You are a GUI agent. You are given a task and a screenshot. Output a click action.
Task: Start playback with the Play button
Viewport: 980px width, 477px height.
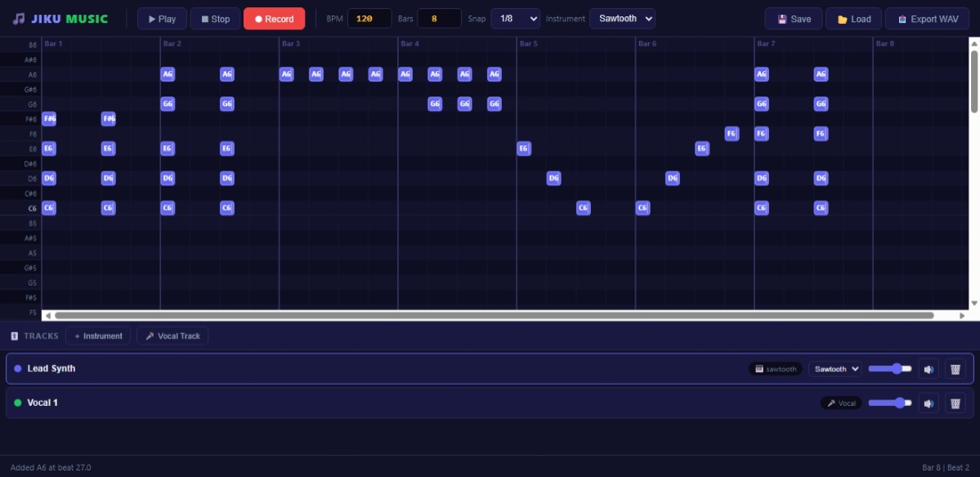click(x=162, y=19)
